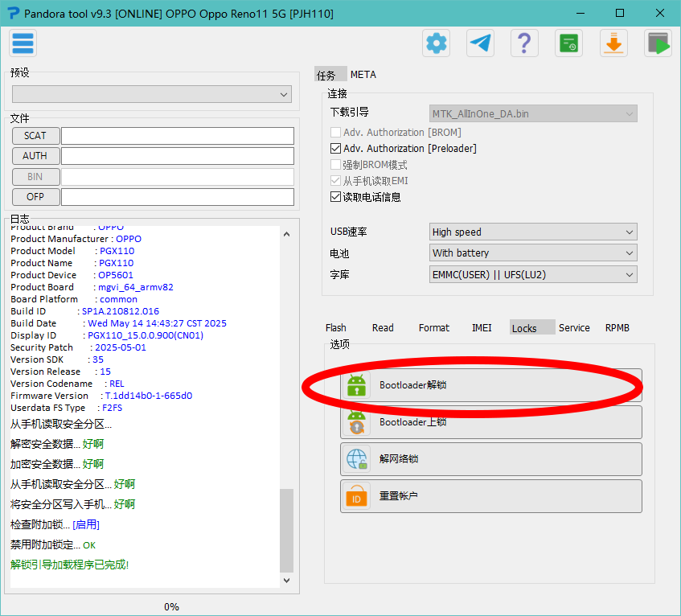Click the 重置帐户 button label
Screen dimensions: 681x616
click(398, 495)
